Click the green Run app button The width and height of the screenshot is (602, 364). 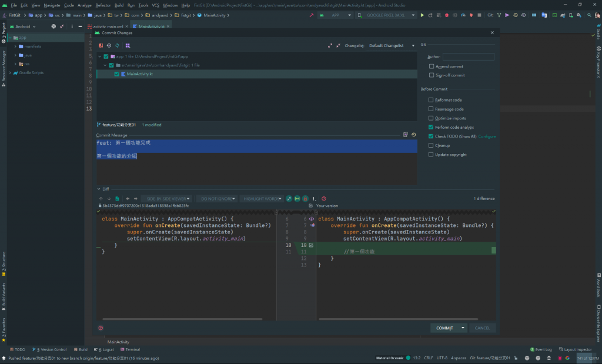pyautogui.click(x=422, y=15)
